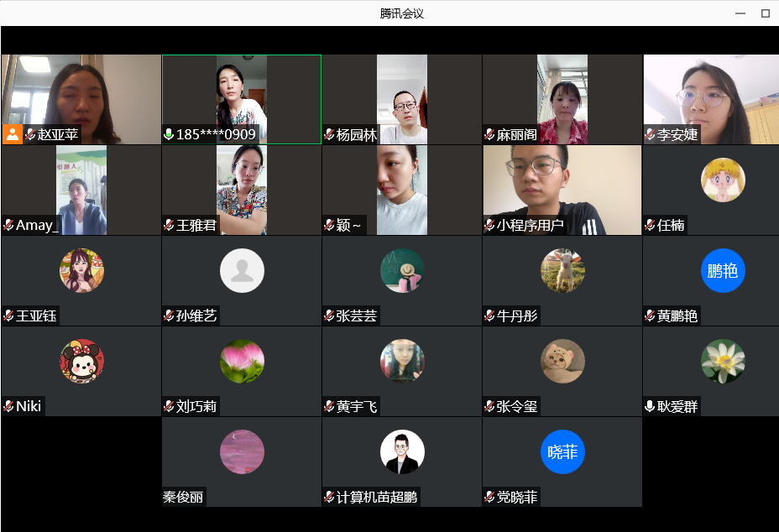
Task: Click the 王雅君 name label
Action: (196, 226)
